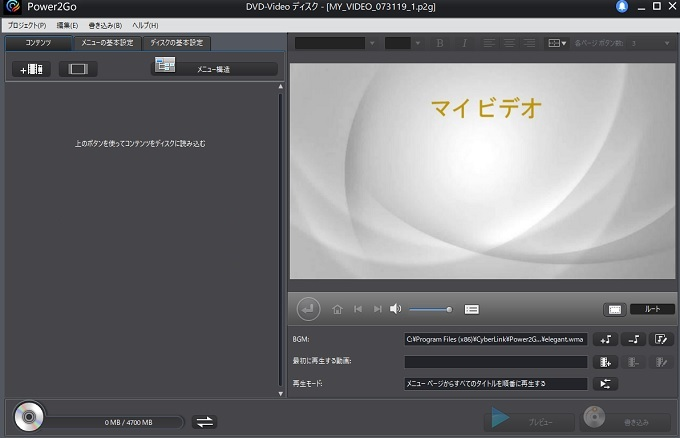Toggle the filmstrip view button beside ルート

point(615,309)
